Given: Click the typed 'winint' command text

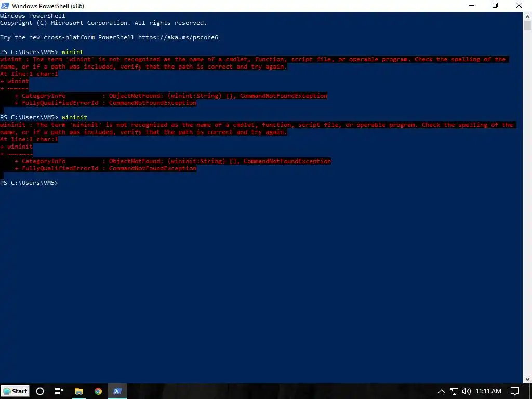Looking at the screenshot, I should point(73,52).
